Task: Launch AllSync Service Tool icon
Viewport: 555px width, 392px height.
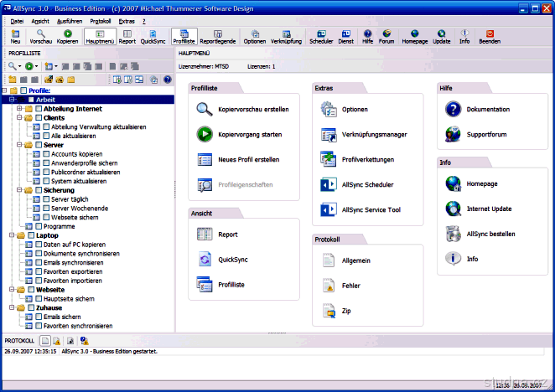Action: (328, 209)
